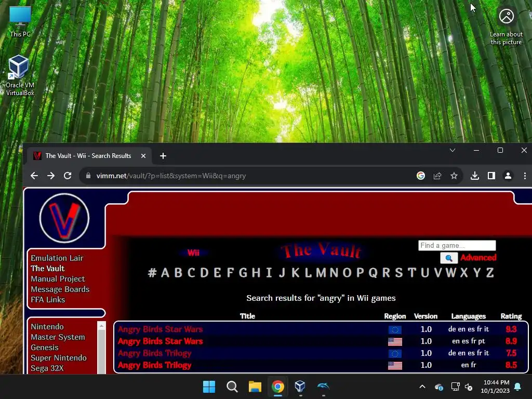
Task: Browse games starting with Z
Action: tap(489, 272)
